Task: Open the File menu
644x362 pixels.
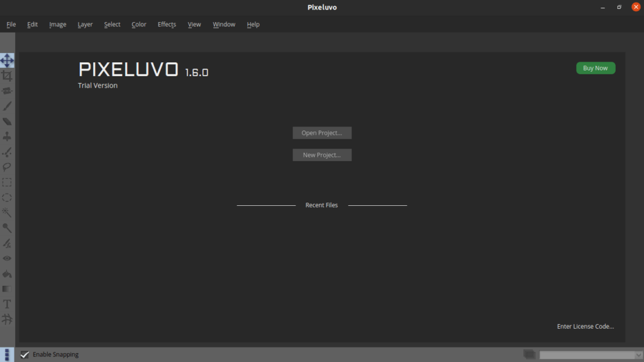Action: coord(11,25)
